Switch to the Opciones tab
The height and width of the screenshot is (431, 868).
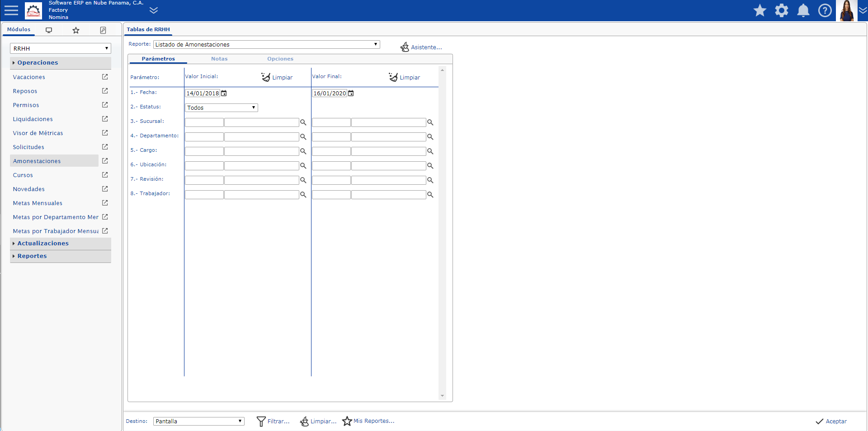pyautogui.click(x=280, y=59)
